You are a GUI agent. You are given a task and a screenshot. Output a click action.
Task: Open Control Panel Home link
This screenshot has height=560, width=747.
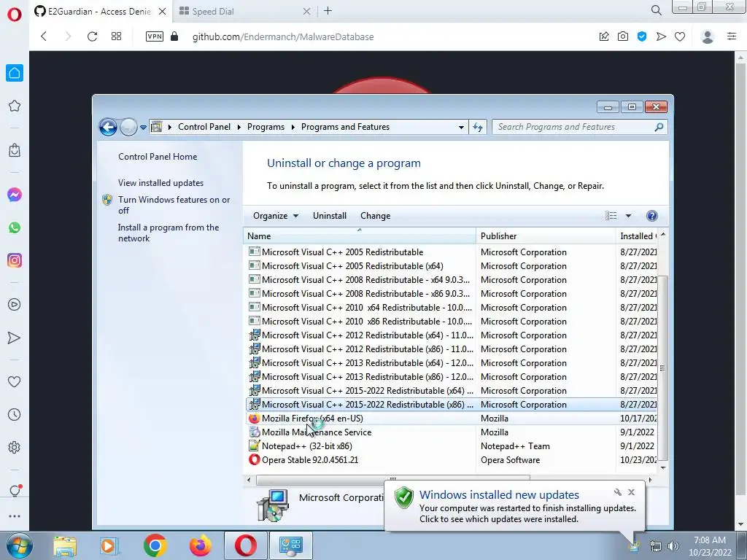point(158,157)
